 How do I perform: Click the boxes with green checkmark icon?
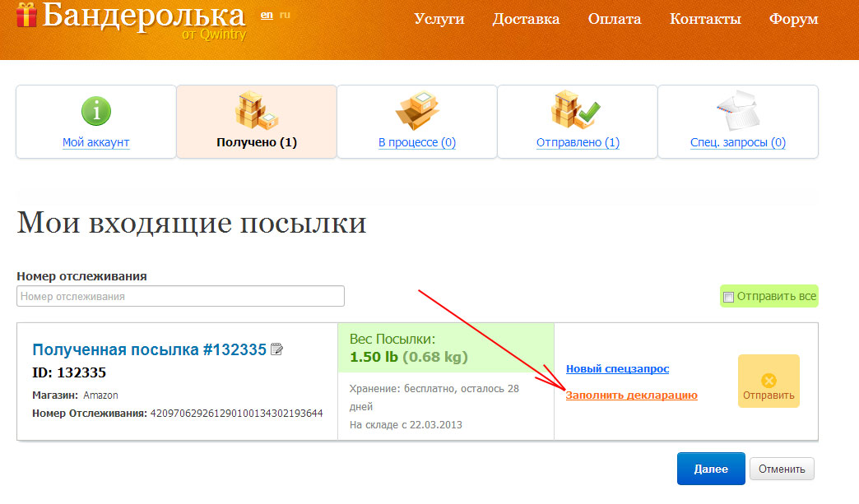(x=577, y=110)
